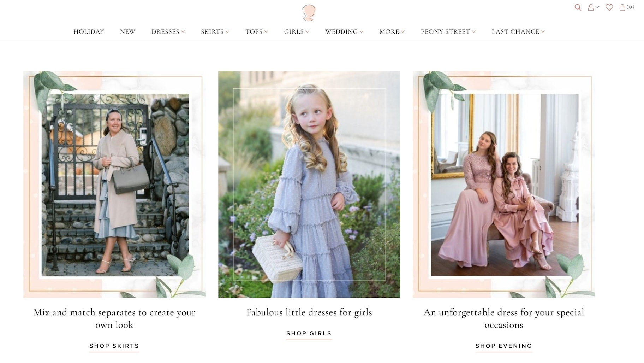Open the New menu item
The width and height of the screenshot is (644, 363).
click(127, 32)
